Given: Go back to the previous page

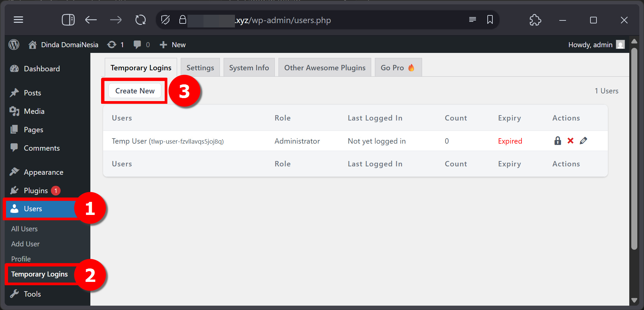Looking at the screenshot, I should coord(91,20).
